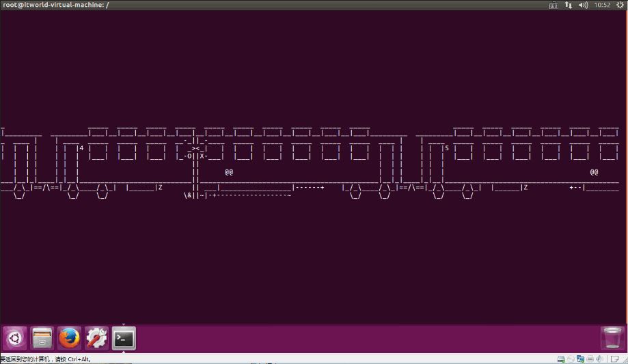
Task: Launch the Files file manager
Action: [42, 338]
